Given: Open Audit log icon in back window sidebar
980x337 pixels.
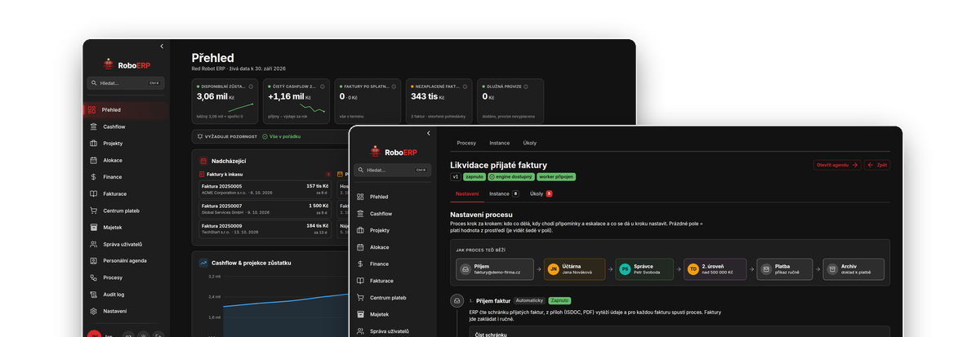Looking at the screenshot, I should (x=93, y=294).
